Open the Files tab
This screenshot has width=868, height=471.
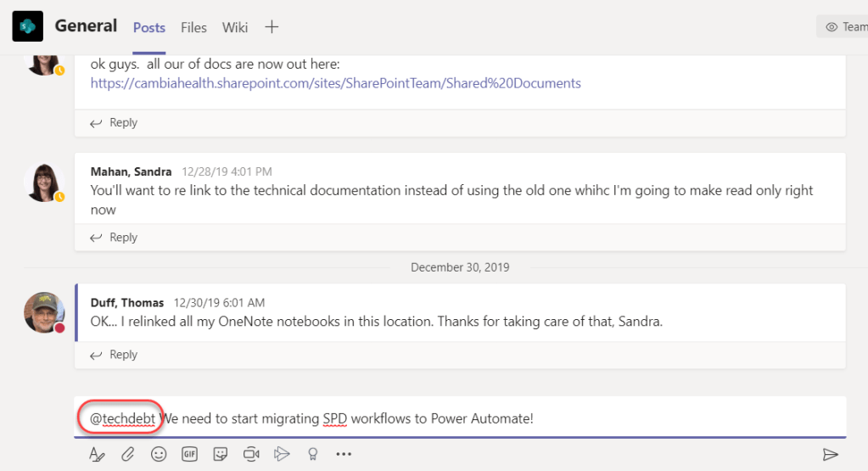pyautogui.click(x=193, y=27)
